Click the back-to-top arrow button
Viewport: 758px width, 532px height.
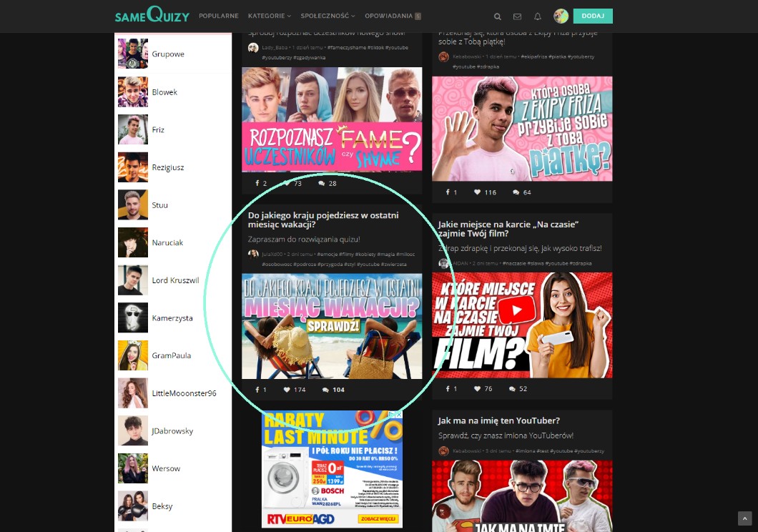[744, 518]
